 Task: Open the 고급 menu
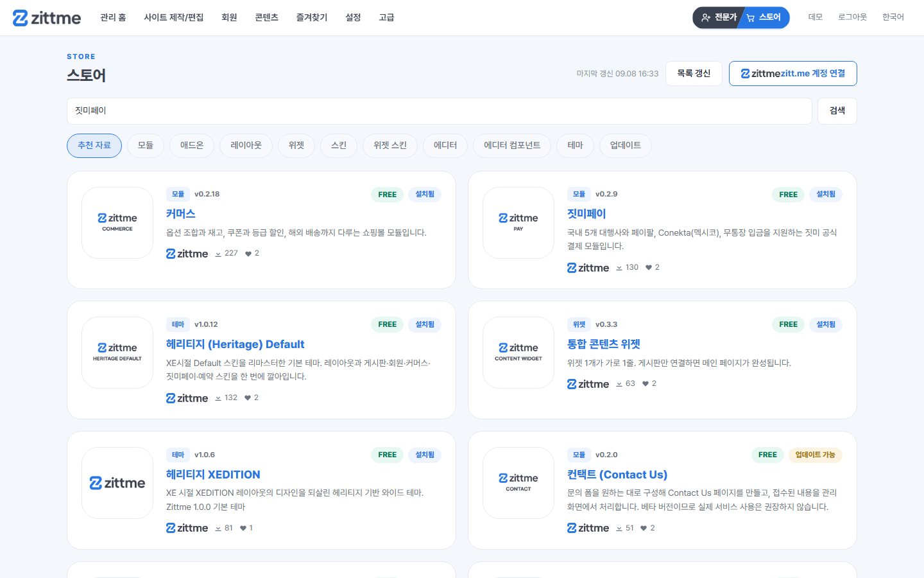tap(386, 17)
